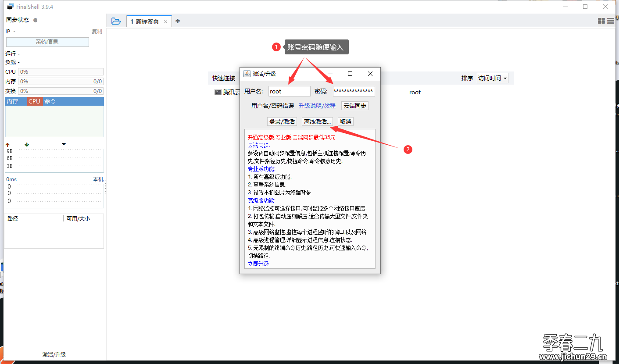Switch to grid view layout icon
Screen dimensions: 619x364
(601, 21)
